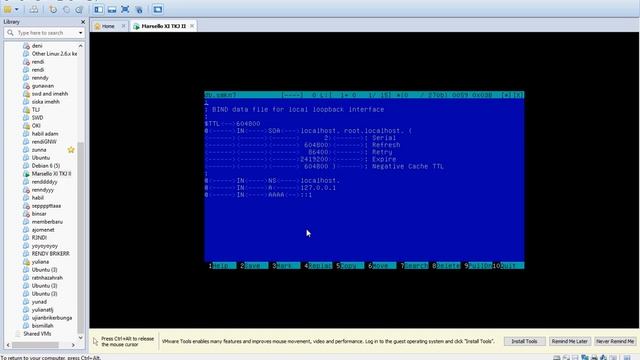Select the ratnhazahrah virtual machine

pos(47,278)
